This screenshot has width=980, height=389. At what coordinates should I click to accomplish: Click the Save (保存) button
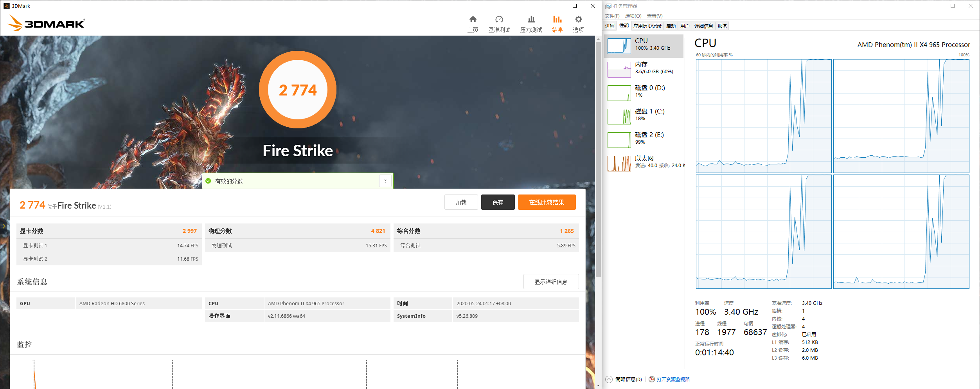pyautogui.click(x=498, y=202)
